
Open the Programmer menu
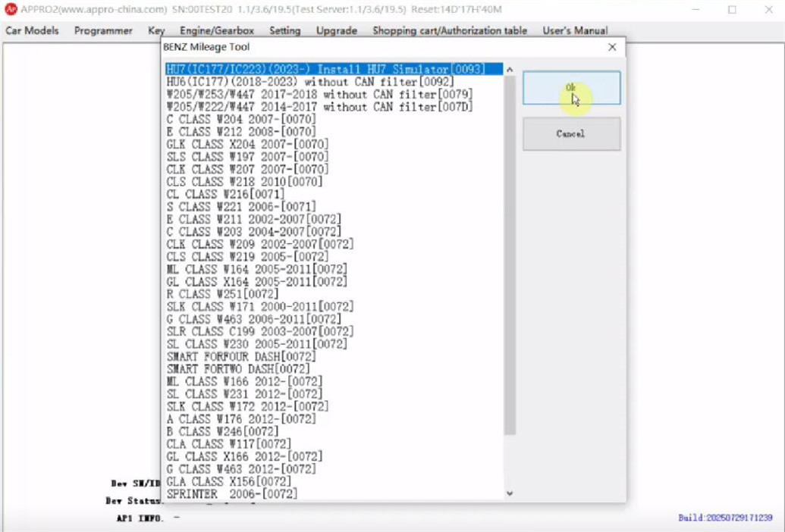103,30
